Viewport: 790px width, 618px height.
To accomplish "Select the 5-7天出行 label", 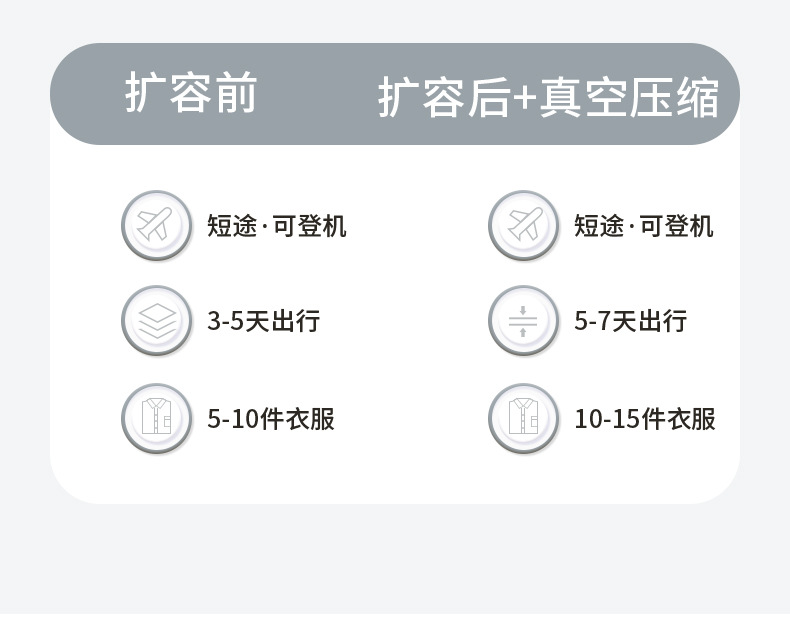I will coord(630,321).
